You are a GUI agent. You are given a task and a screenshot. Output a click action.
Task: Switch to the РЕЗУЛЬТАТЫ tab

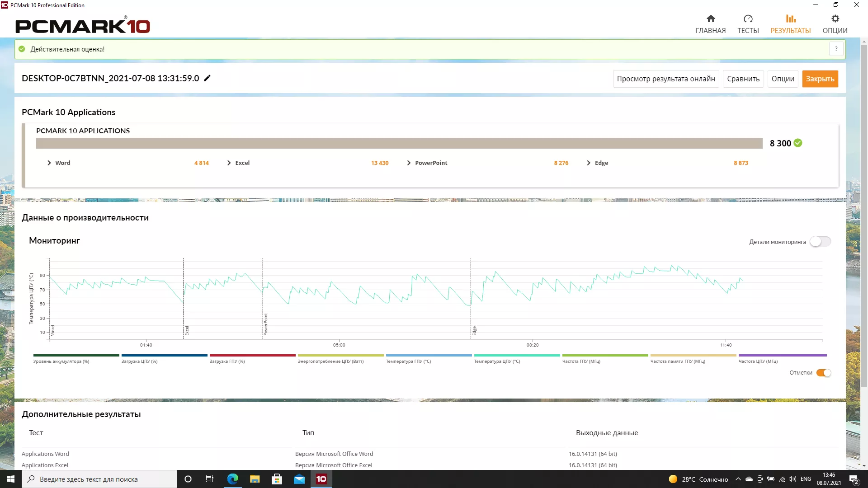pos(791,24)
